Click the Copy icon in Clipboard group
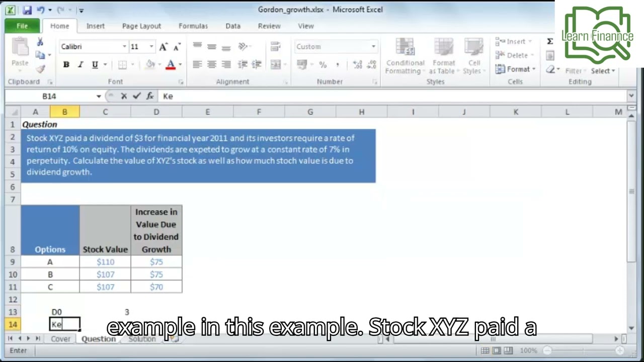The image size is (644, 362). (x=40, y=55)
